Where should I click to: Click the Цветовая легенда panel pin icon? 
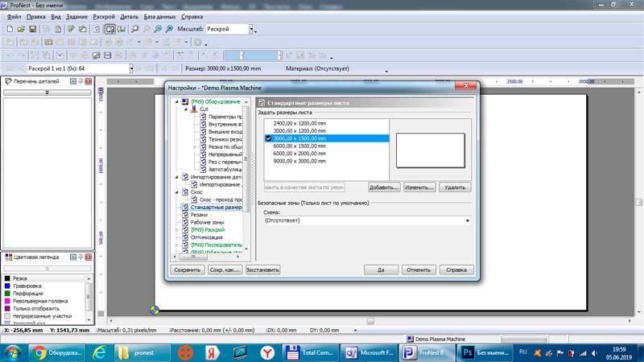click(81, 257)
